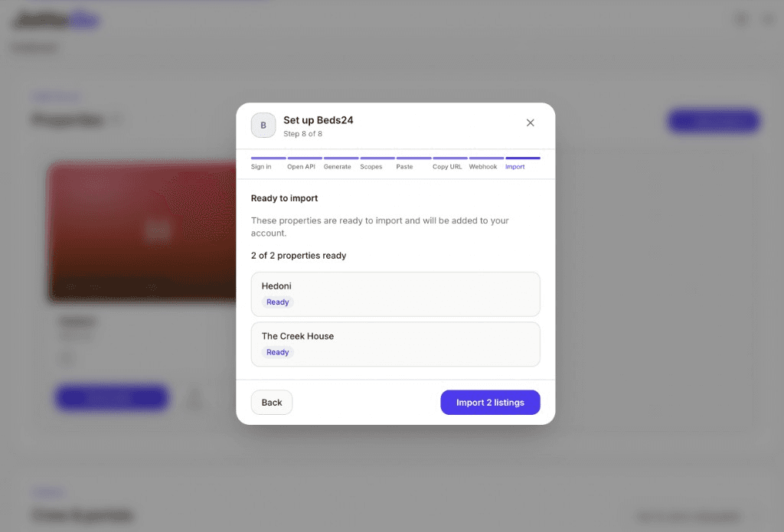Image resolution: width=784 pixels, height=532 pixels.
Task: Click the 'Set up Beds24' title
Action: [x=318, y=120]
